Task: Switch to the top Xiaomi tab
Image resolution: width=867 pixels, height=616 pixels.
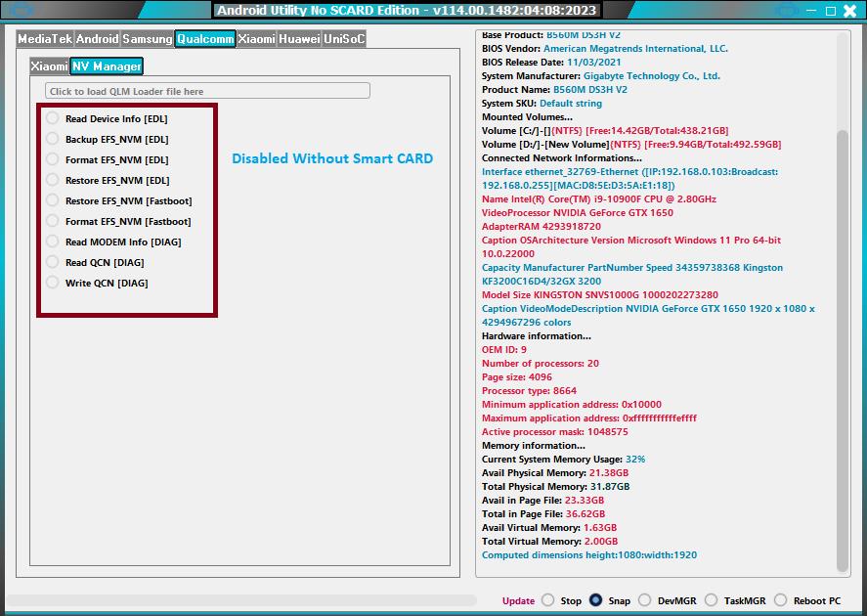Action: [x=256, y=39]
